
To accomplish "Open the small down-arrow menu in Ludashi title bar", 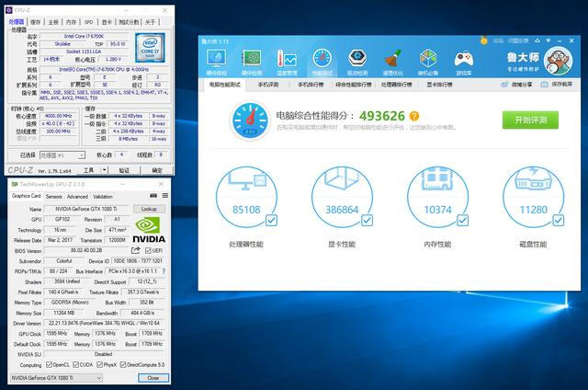I will [548, 40].
